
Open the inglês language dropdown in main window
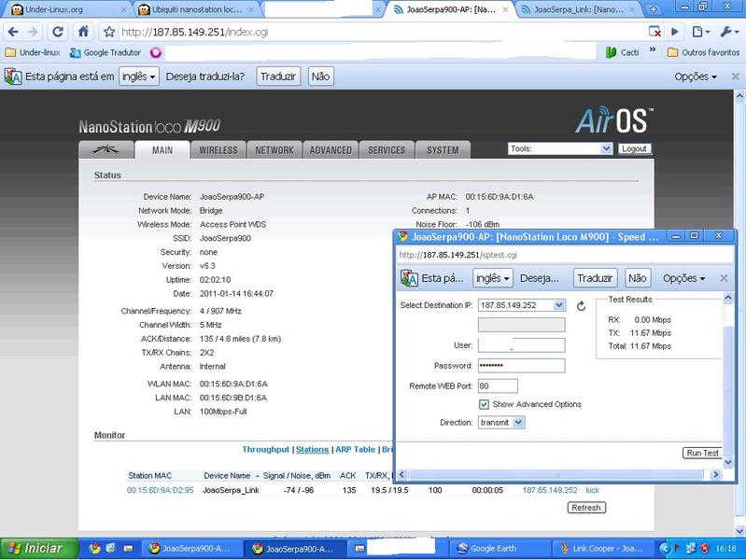[x=138, y=77]
